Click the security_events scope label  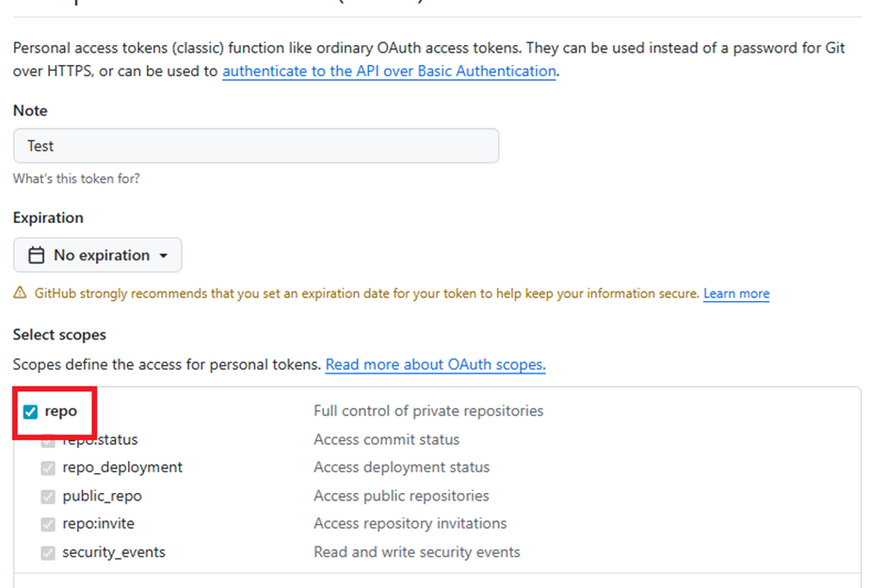click(x=114, y=552)
